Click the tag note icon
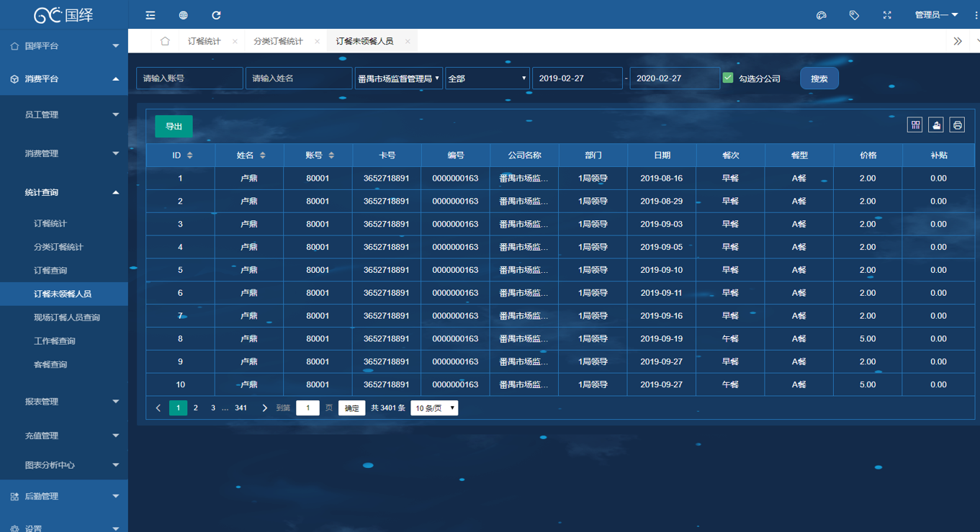This screenshot has height=532, width=980. [854, 15]
